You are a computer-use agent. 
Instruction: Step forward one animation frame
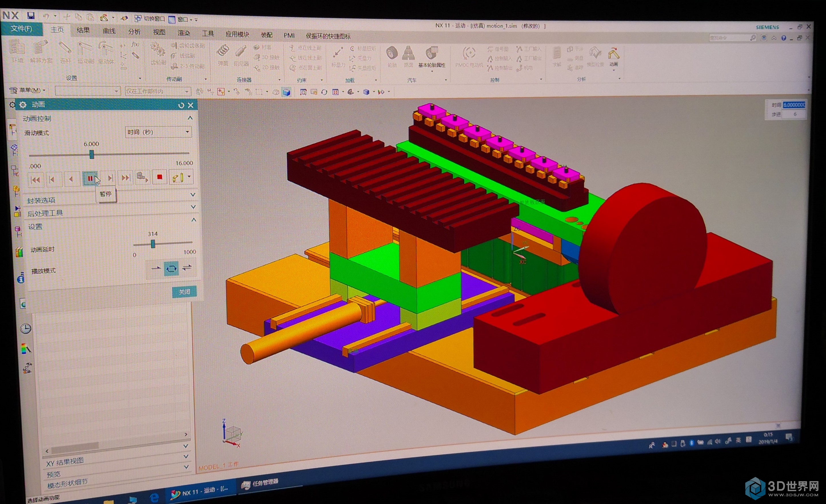(x=110, y=178)
